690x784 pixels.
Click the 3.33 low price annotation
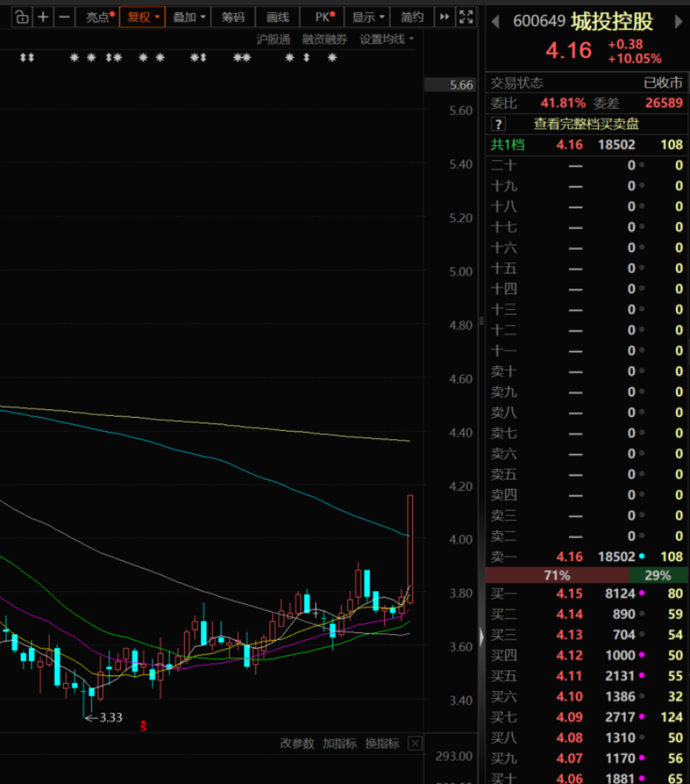(x=104, y=718)
